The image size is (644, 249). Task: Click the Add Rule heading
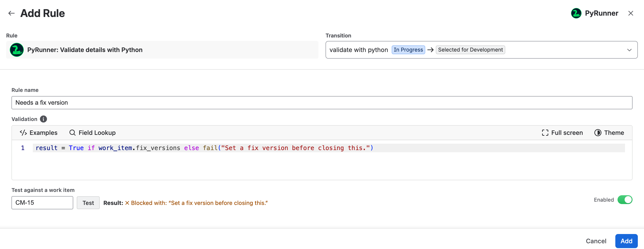point(43,13)
